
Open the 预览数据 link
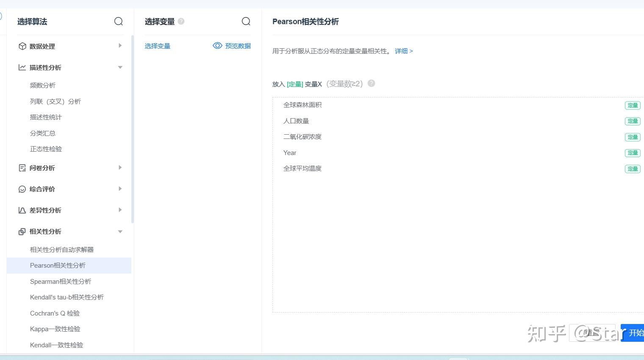pyautogui.click(x=238, y=46)
